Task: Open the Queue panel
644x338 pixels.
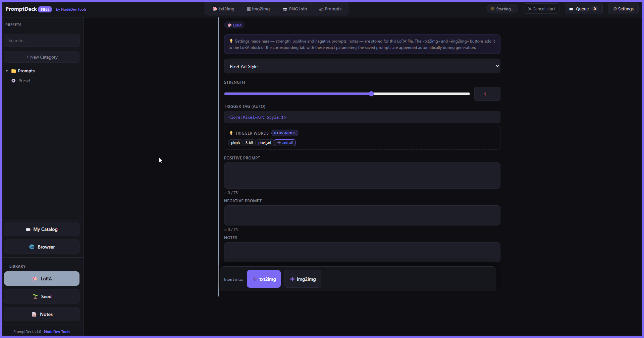Action: (584, 9)
